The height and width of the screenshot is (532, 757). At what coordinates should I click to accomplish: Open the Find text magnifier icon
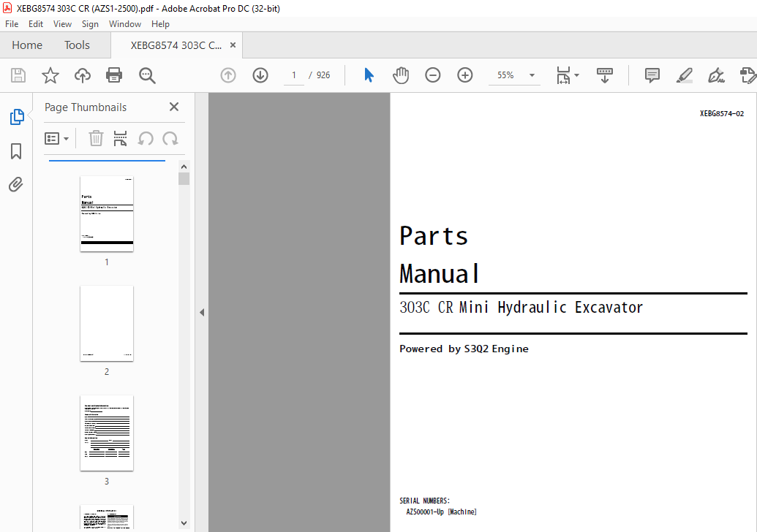pos(147,75)
